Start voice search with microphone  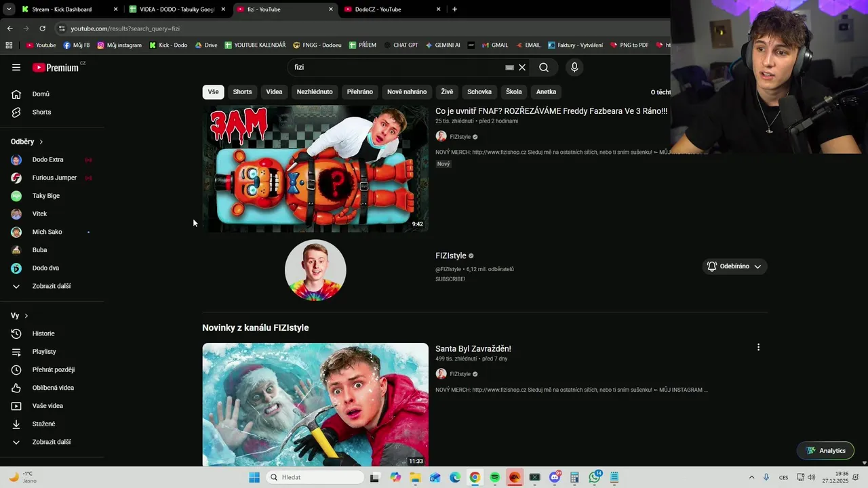[x=574, y=67]
